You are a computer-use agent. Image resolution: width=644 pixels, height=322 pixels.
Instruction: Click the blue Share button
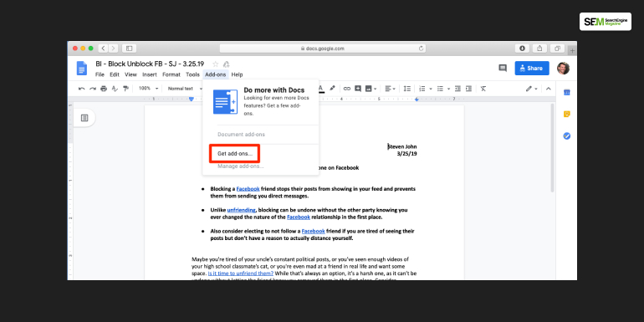532,69
